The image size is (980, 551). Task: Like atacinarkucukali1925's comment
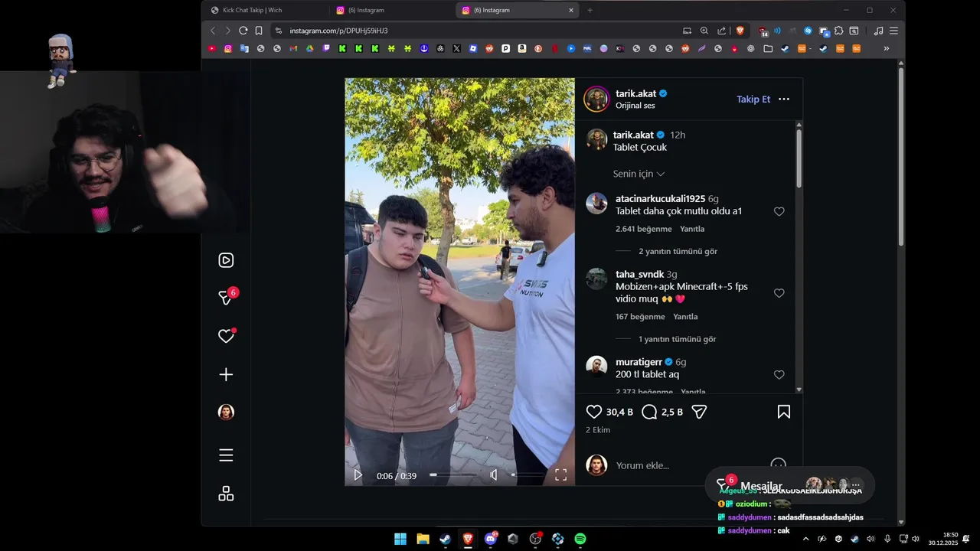[779, 211]
